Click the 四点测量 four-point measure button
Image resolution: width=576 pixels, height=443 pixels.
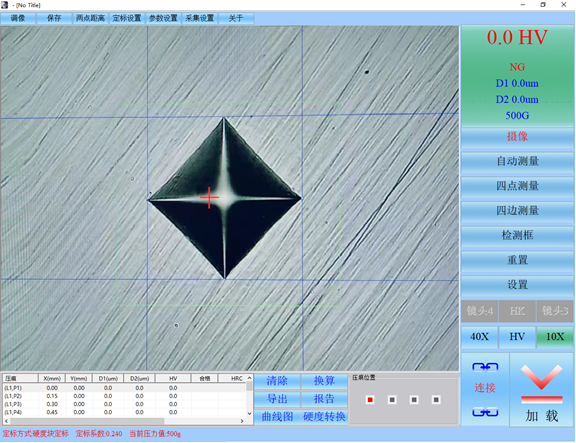click(517, 186)
